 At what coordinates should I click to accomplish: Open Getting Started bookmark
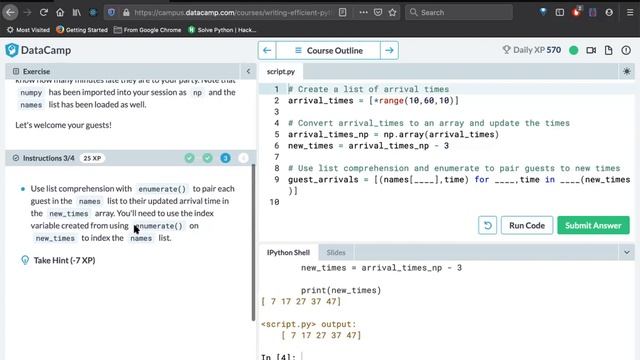click(82, 30)
